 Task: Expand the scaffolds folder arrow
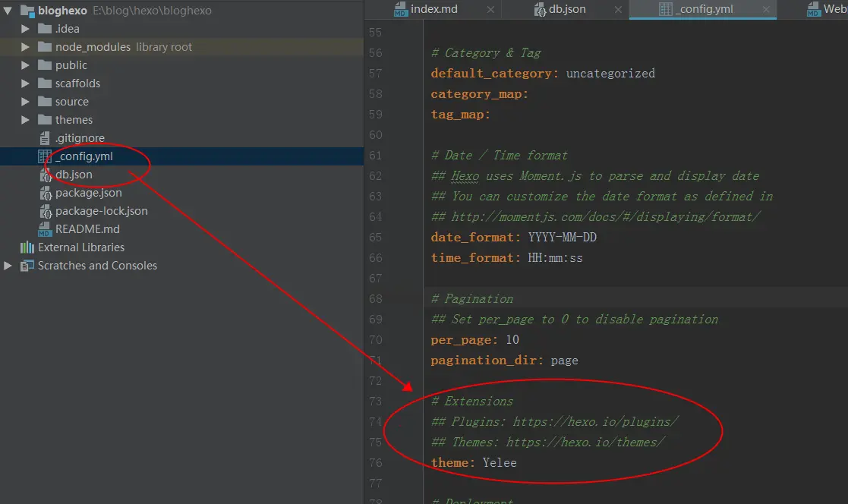pos(25,83)
